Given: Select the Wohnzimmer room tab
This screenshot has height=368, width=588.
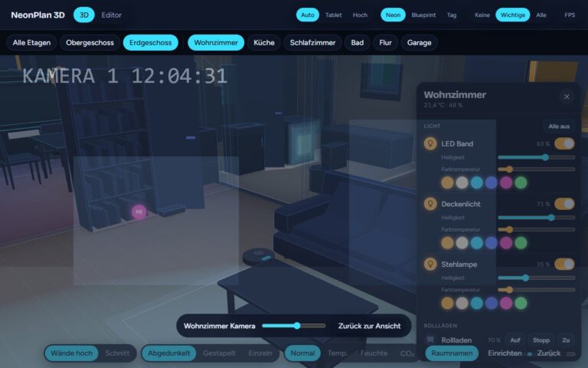Looking at the screenshot, I should (x=216, y=42).
